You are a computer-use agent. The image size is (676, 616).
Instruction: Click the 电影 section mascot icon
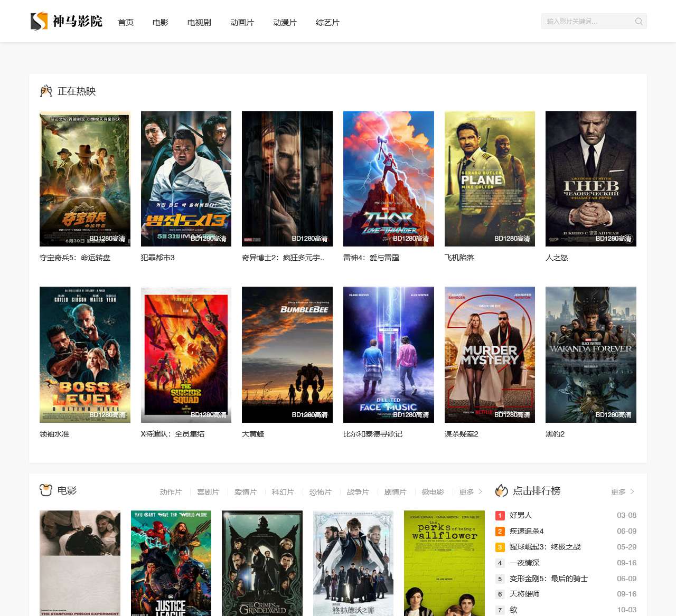click(46, 490)
